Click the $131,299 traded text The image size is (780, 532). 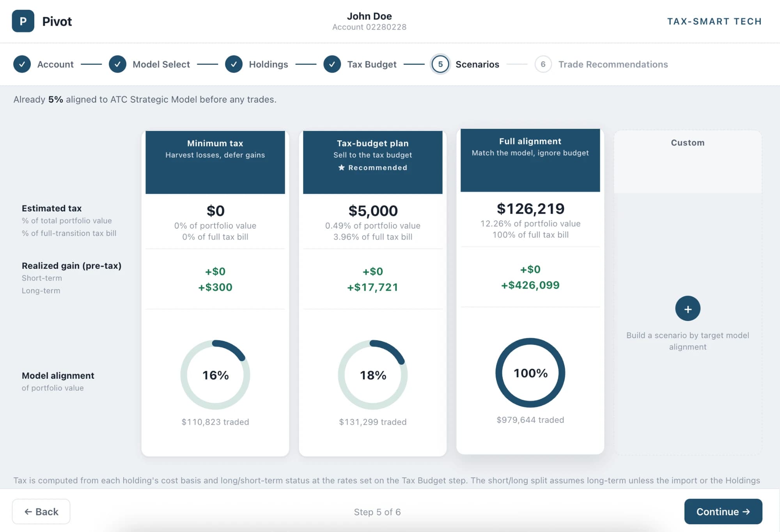click(373, 422)
